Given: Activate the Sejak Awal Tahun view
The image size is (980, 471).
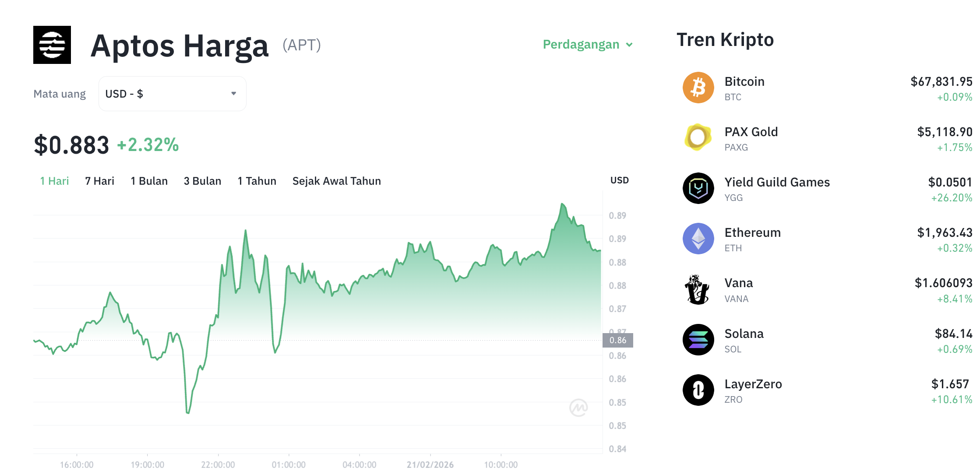Looking at the screenshot, I should coord(336,181).
